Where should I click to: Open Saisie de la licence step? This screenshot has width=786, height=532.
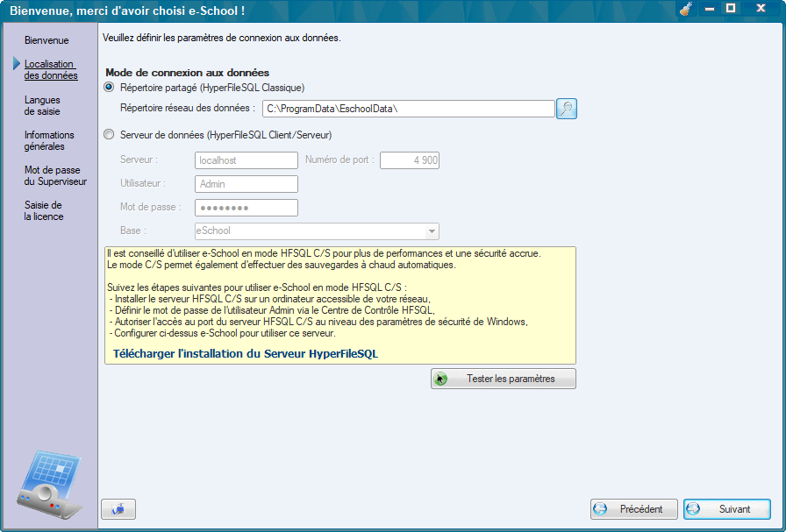point(44,211)
